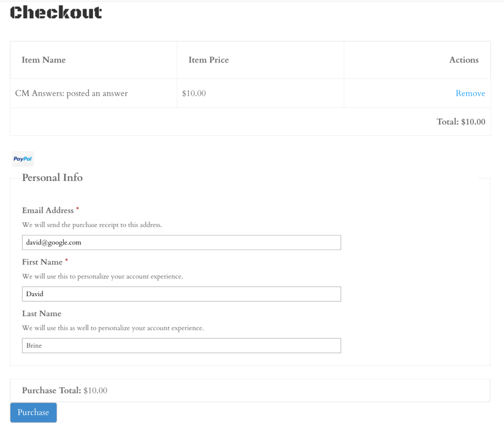Image resolution: width=504 pixels, height=434 pixels.
Task: Click the PayPal payment icon
Action: 22,159
